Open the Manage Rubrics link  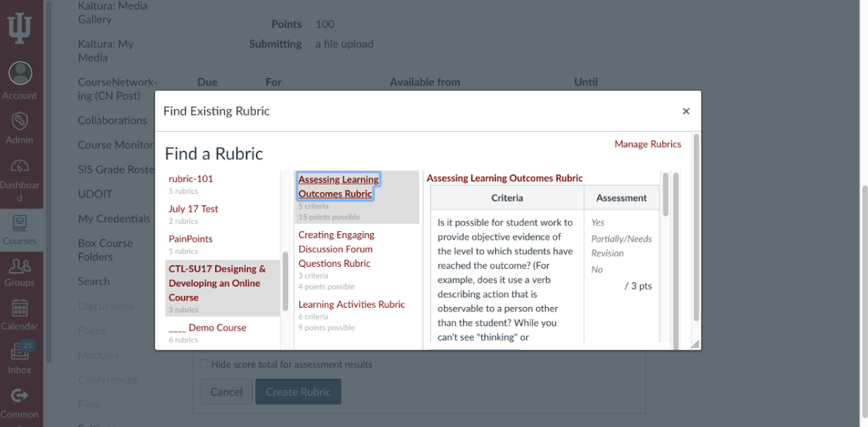(x=648, y=144)
